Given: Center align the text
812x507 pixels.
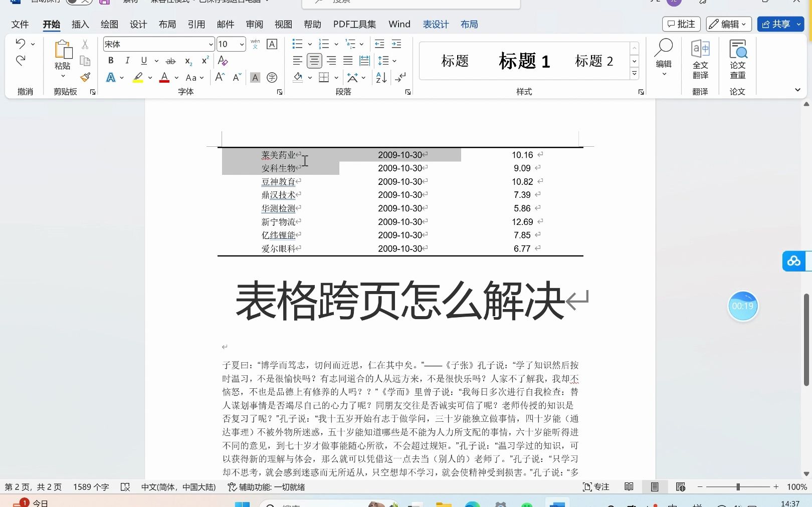Looking at the screenshot, I should tap(314, 61).
